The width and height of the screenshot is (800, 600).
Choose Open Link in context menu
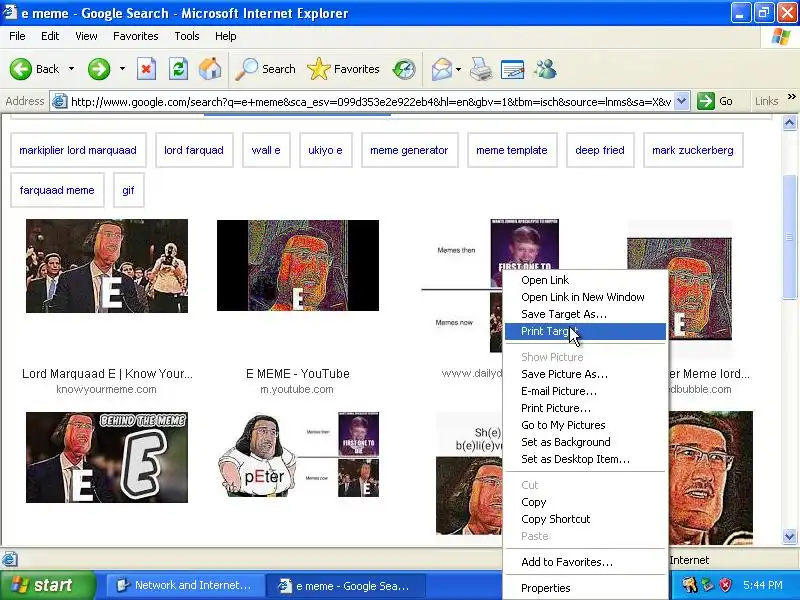click(x=585, y=280)
